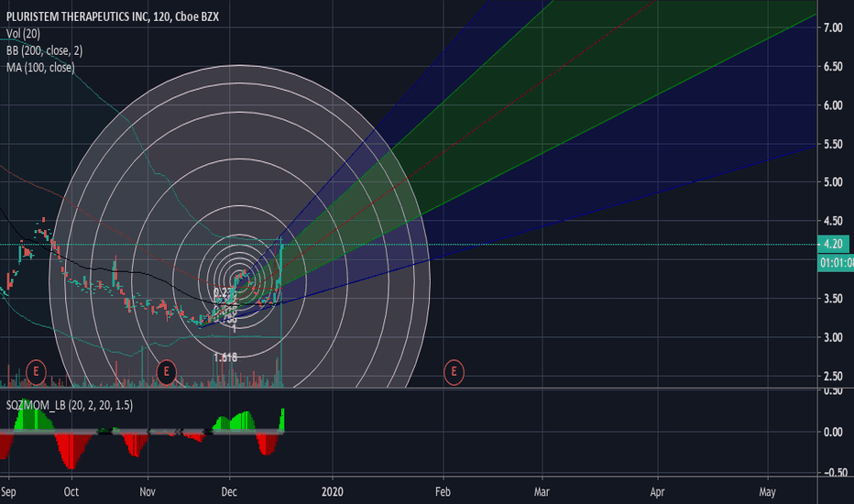
Task: Click the MA (100, close) indicator label
Action: (x=40, y=68)
